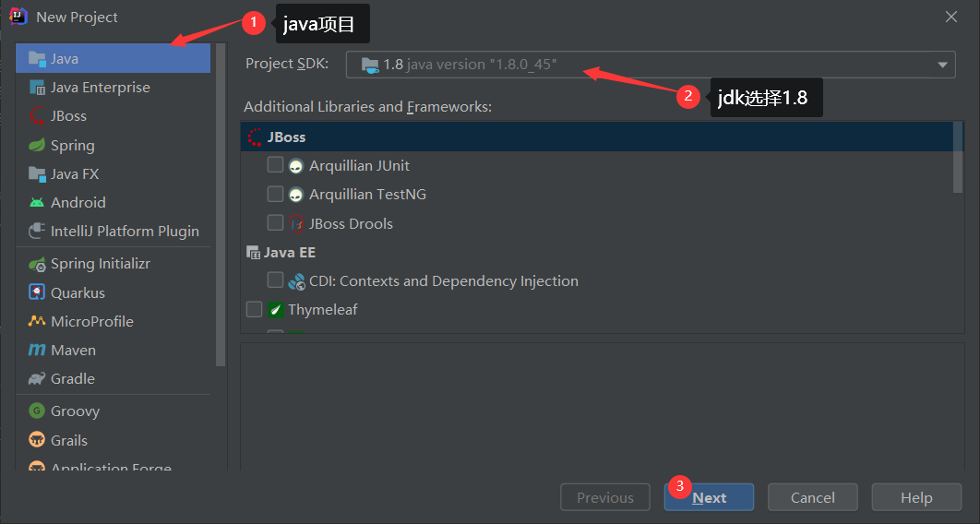Click the IntelliJ Platform Plugin icon

click(x=37, y=231)
